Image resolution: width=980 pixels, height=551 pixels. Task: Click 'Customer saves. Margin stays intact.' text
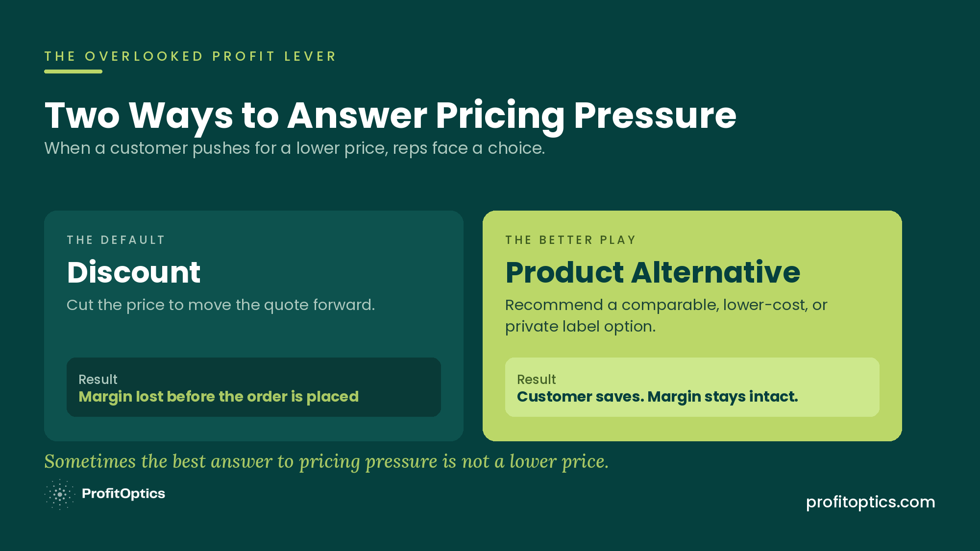(658, 397)
